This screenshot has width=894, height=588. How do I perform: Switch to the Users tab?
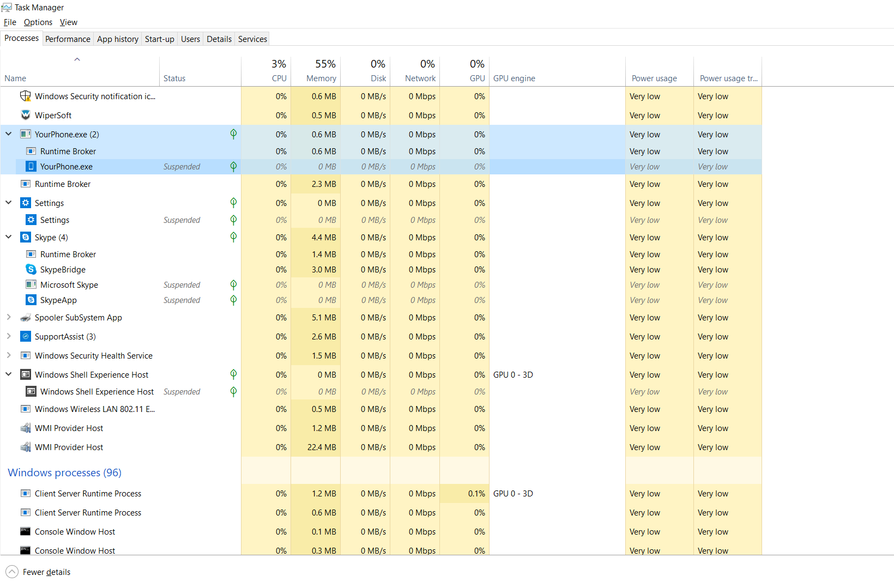pos(191,39)
